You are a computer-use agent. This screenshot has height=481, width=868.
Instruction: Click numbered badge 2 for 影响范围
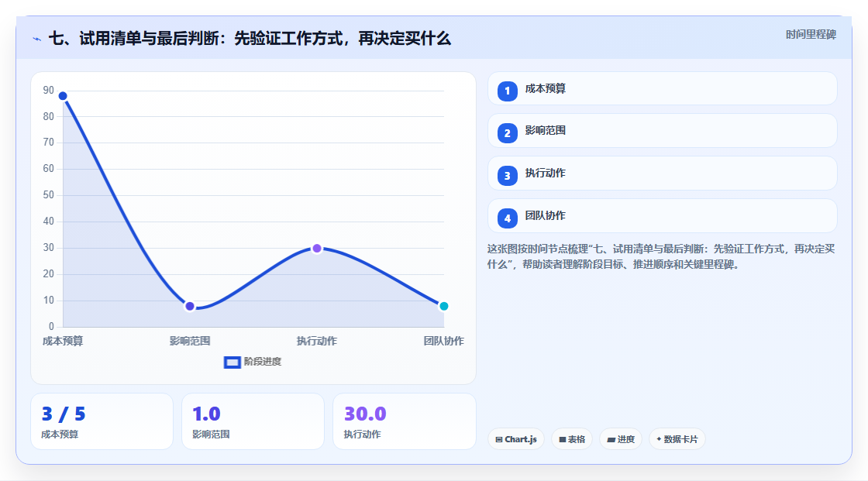pyautogui.click(x=507, y=133)
